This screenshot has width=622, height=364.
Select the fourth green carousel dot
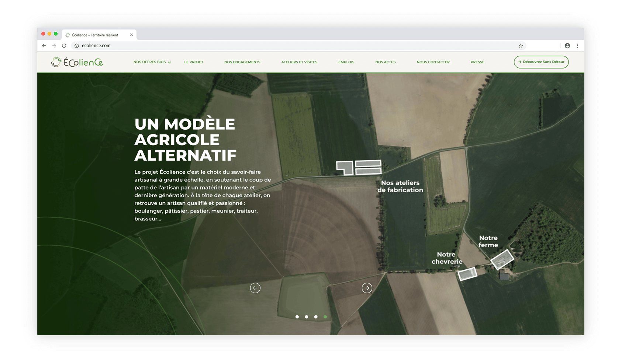point(325,317)
